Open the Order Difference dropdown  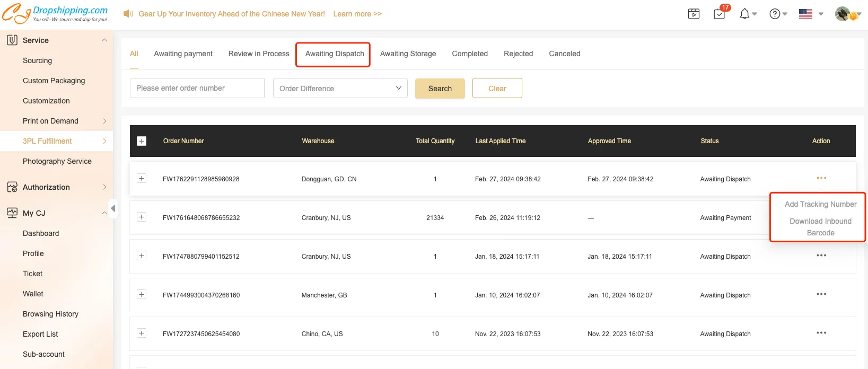click(x=340, y=88)
